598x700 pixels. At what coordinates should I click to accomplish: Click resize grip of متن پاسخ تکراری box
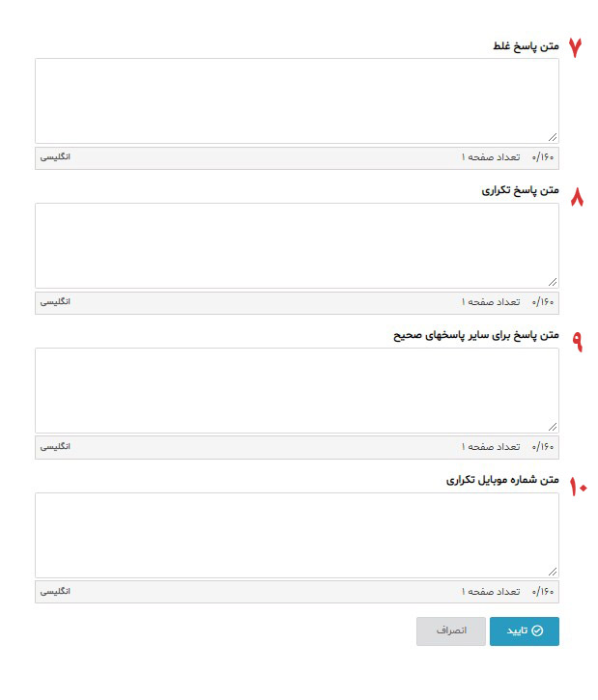(553, 282)
